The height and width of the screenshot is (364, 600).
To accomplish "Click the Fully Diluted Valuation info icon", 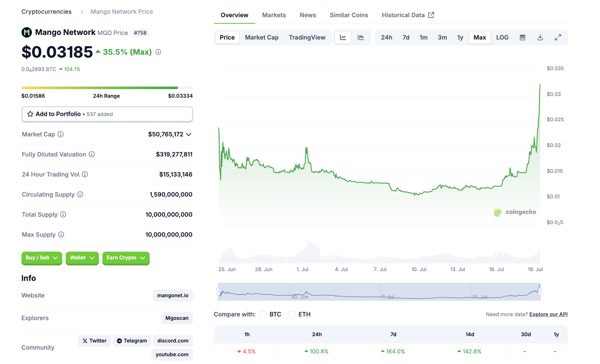I will pyautogui.click(x=91, y=154).
